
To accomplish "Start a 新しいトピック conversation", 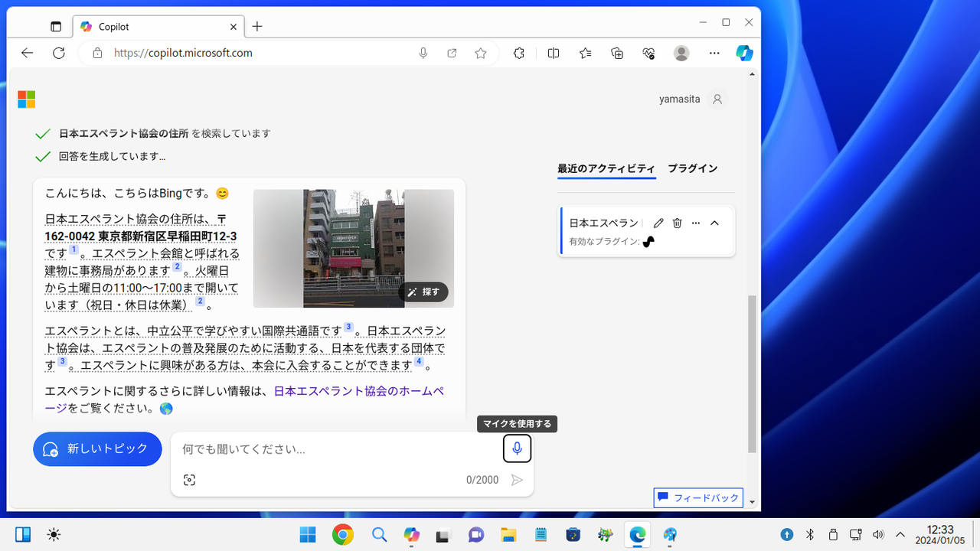I will pos(97,449).
